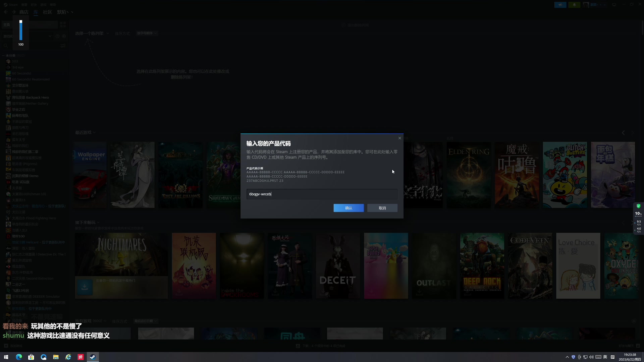Open the Love Choice cover
Viewport: 644px width, 362px height.
(578, 266)
